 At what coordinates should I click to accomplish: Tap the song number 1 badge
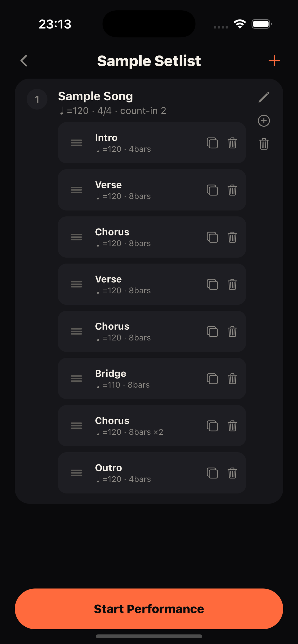pyautogui.click(x=37, y=99)
